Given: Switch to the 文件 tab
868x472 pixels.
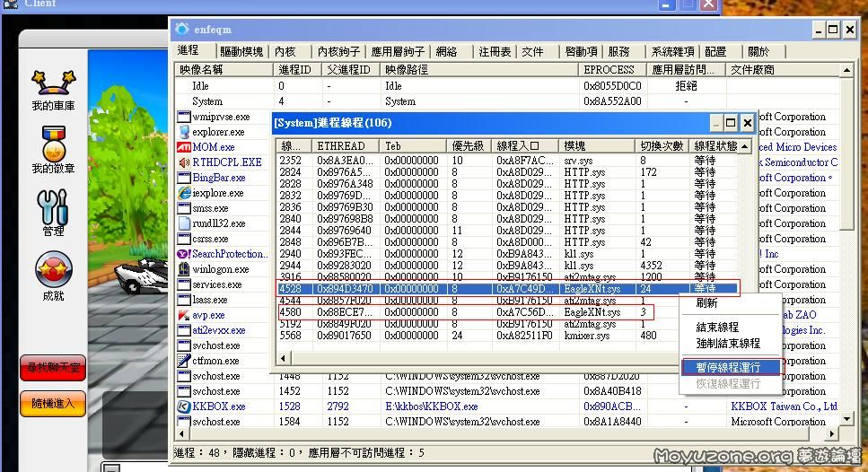Looking at the screenshot, I should [x=532, y=51].
